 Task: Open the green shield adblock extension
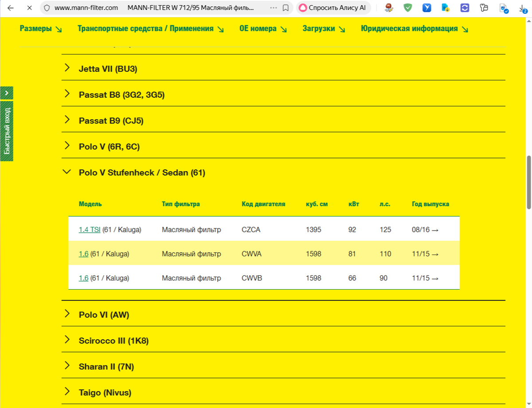pos(408,8)
